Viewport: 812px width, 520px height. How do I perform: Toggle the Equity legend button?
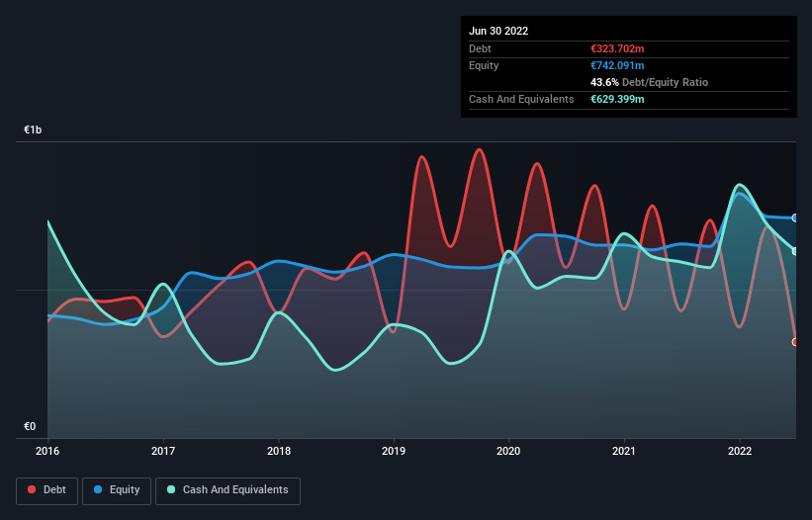pyautogui.click(x=117, y=490)
